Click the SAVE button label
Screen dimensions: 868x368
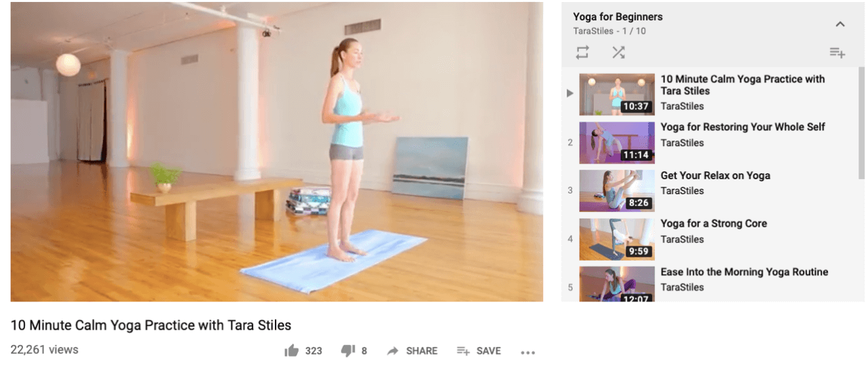pyautogui.click(x=489, y=351)
